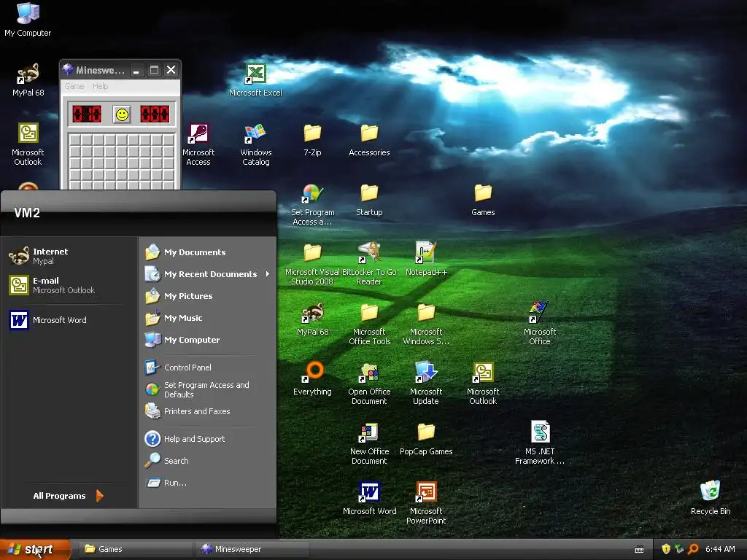
Task: Expand My Recent Documents submenu arrow
Action: 268,274
